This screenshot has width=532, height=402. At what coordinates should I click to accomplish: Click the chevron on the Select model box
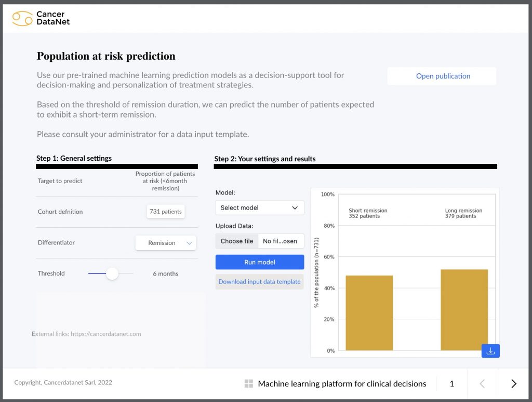pos(295,208)
